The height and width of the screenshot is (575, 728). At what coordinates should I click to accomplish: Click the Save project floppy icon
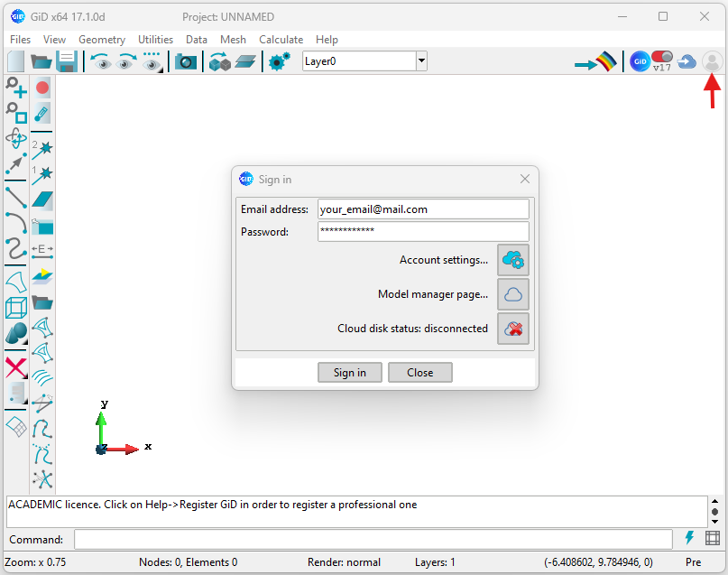(67, 61)
